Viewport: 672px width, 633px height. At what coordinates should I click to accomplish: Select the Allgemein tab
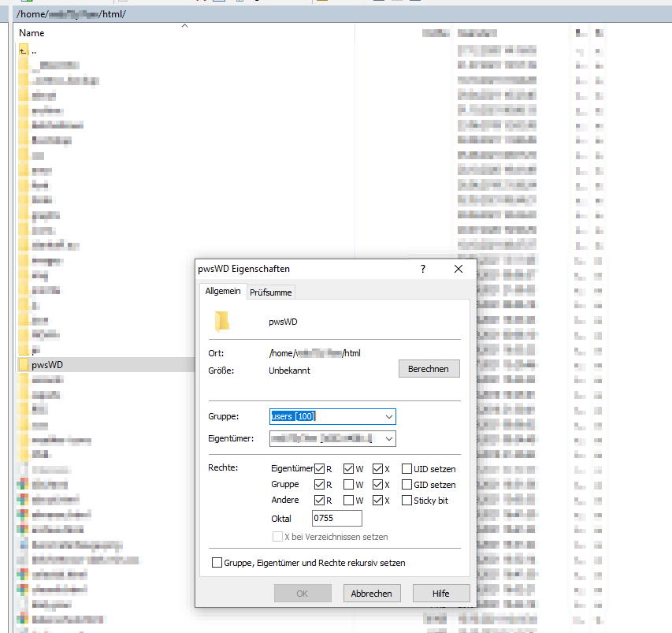click(222, 291)
